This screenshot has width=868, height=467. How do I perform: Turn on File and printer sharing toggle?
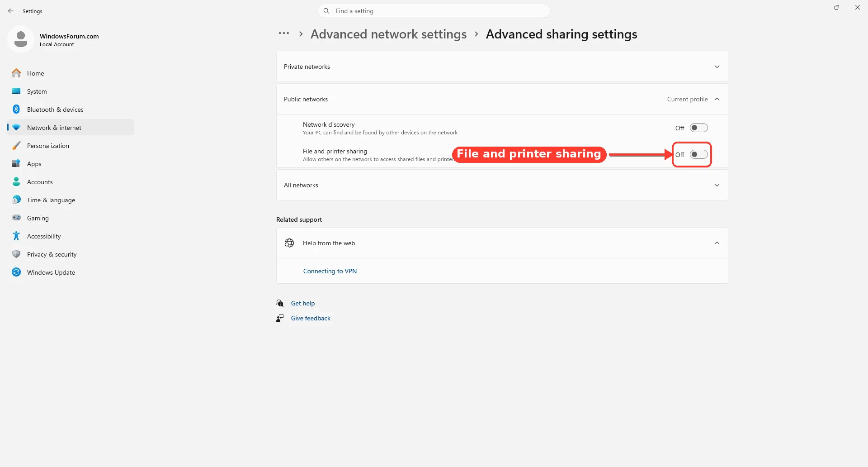699,155
